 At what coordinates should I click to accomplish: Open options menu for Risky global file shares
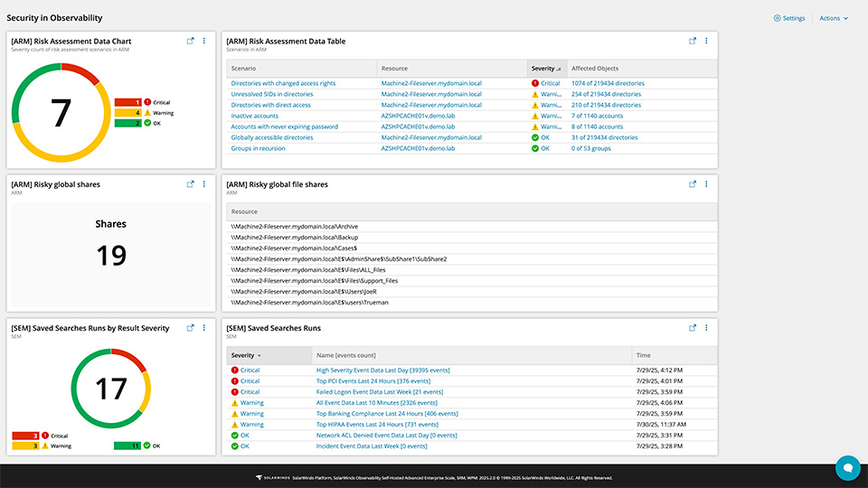pos(706,184)
